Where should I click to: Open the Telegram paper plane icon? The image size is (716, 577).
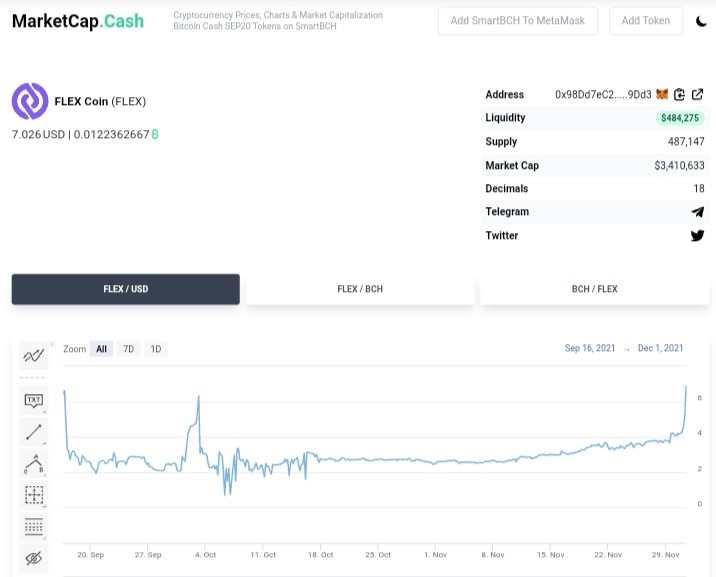[697, 212]
